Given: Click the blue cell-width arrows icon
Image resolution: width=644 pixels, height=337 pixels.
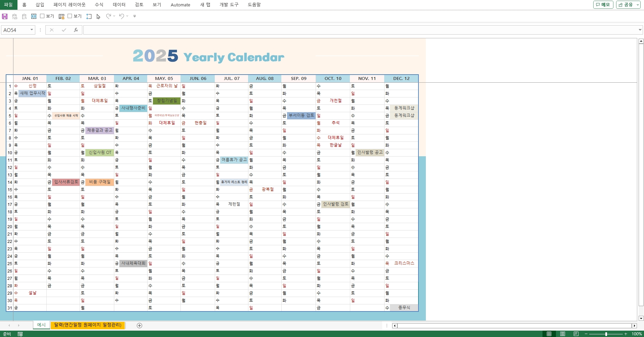Looking at the screenshot, I should point(34,16).
